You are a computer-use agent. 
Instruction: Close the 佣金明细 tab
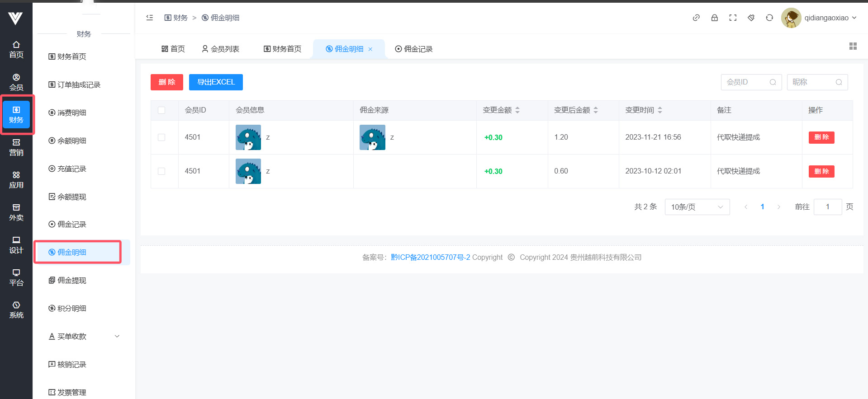click(370, 49)
